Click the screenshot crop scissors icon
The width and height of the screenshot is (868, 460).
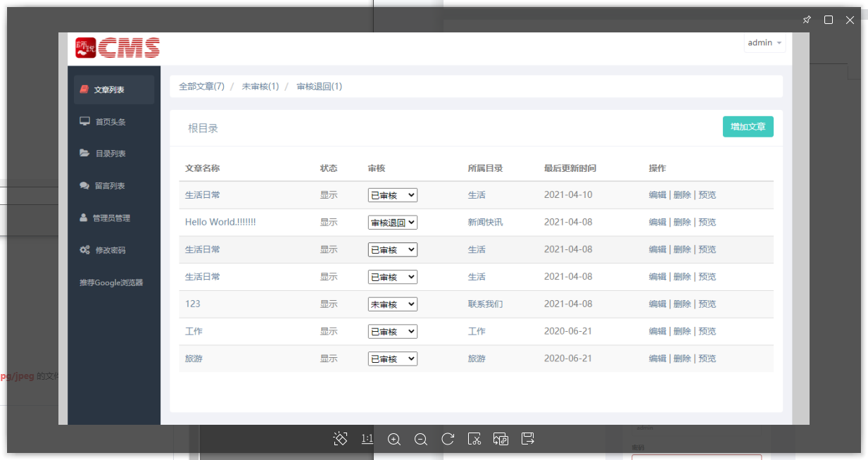click(474, 439)
